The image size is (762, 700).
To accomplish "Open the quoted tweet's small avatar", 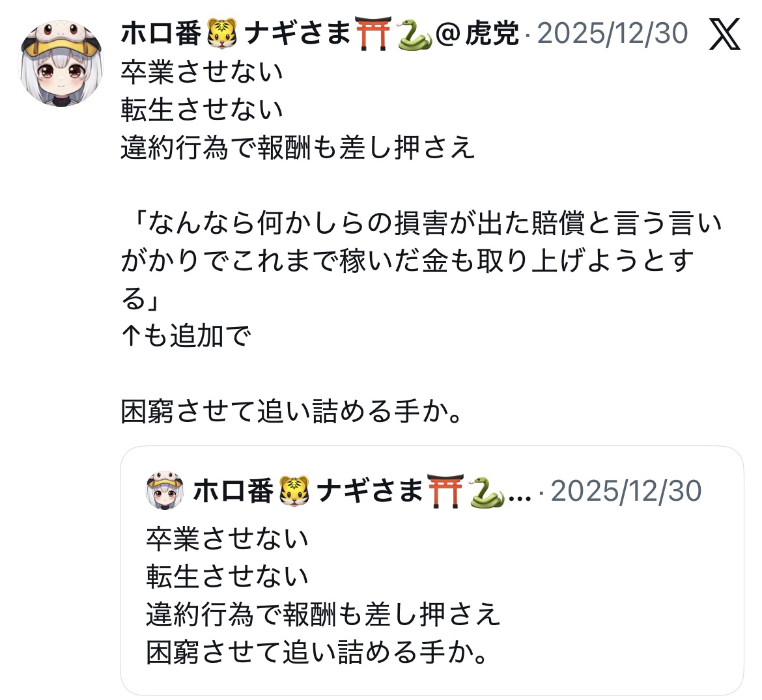I will (165, 490).
